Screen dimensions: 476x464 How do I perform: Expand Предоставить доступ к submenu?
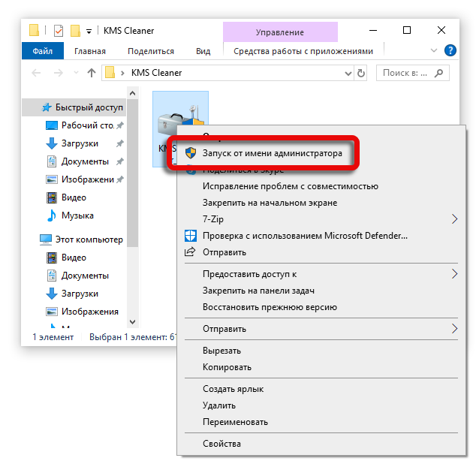454,274
